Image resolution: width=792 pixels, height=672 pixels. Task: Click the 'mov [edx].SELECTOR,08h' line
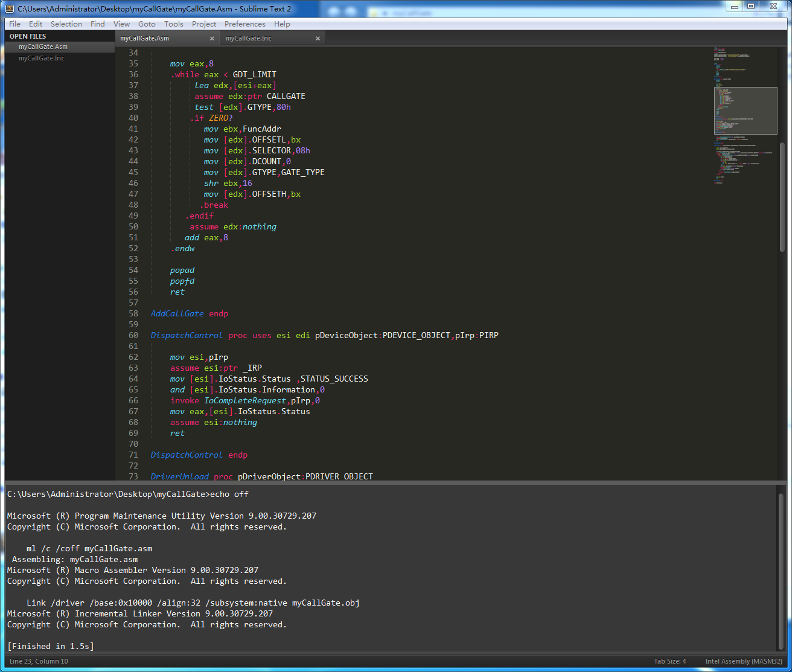(257, 151)
